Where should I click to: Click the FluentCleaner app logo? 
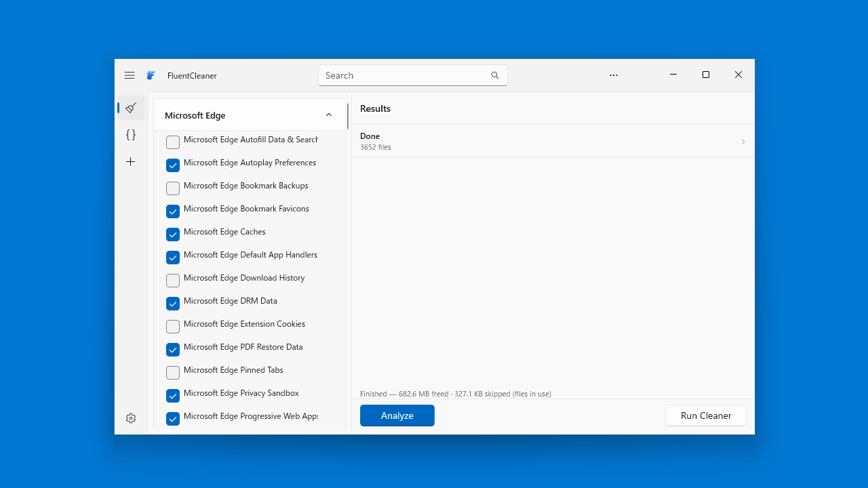[151, 75]
